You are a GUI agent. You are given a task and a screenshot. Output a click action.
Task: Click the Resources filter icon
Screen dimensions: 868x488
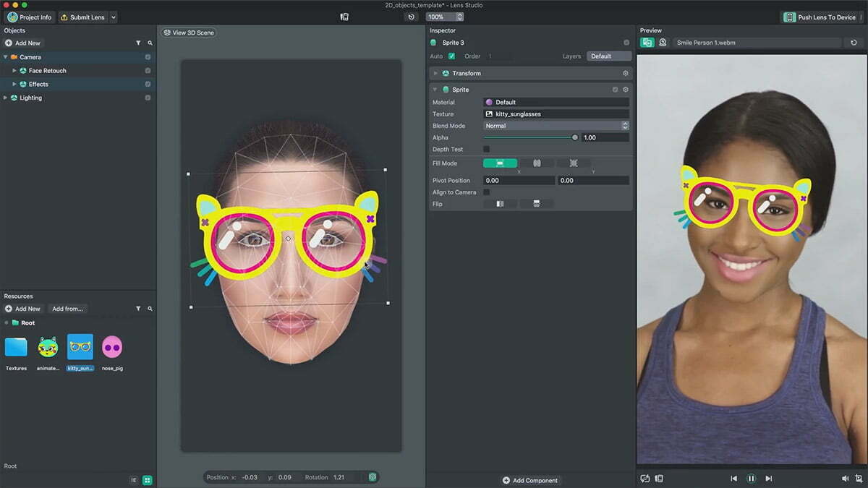coord(138,309)
